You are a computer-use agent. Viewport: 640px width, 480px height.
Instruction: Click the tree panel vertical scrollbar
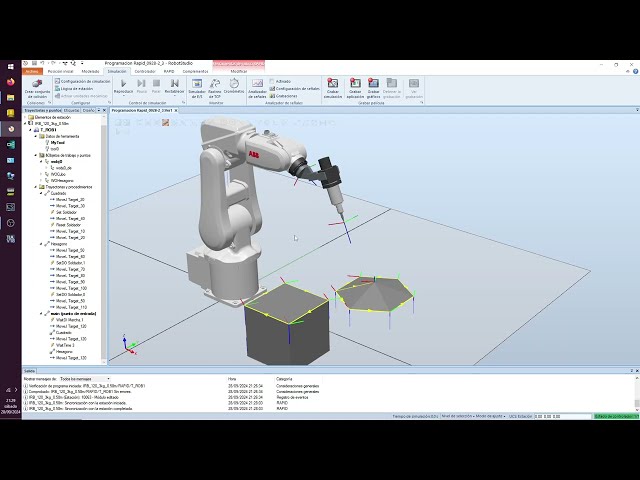pos(104,238)
